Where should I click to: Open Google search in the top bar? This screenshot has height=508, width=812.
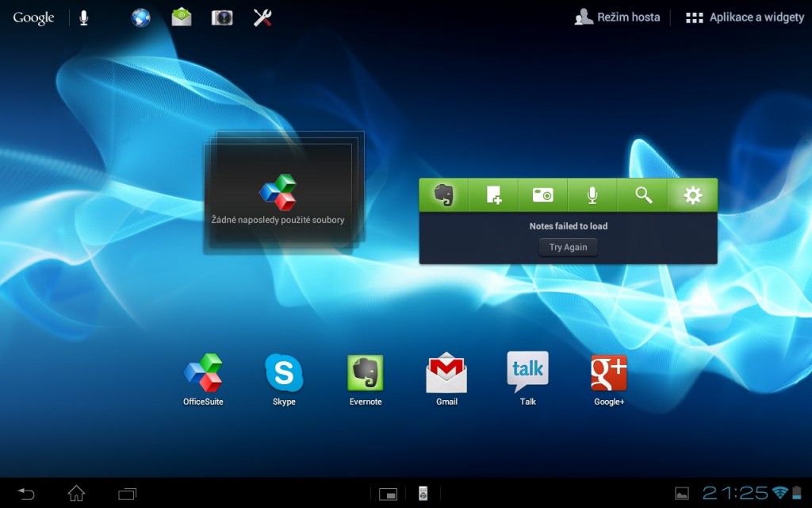[x=33, y=17]
